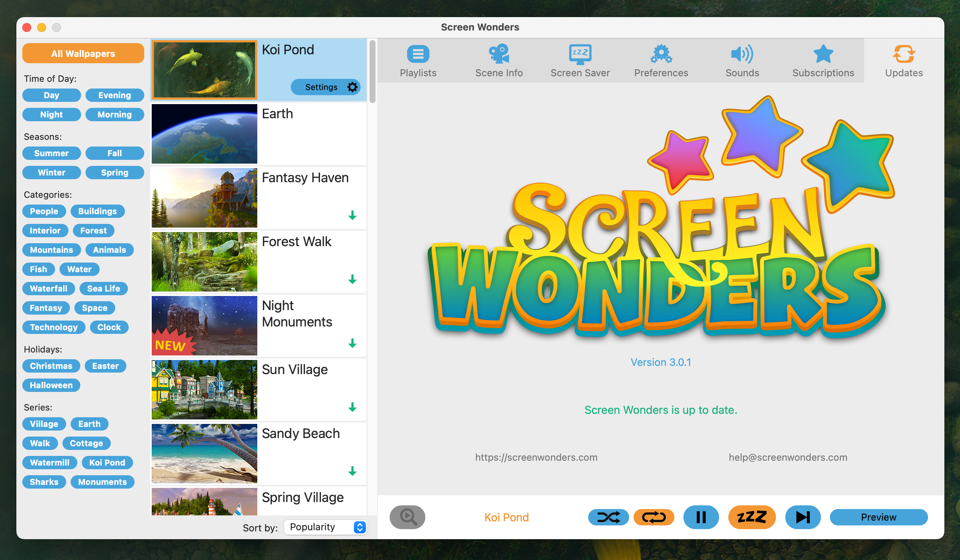Toggle the Summer season filter
Screen dimensions: 960x560
click(x=51, y=153)
